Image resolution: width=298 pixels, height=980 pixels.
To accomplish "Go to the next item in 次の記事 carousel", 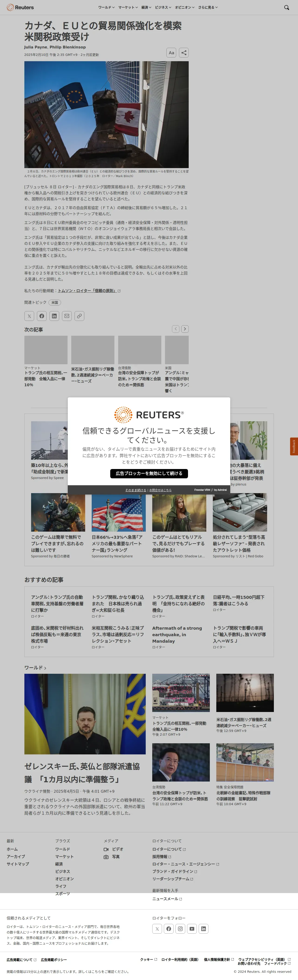I will tap(185, 329).
